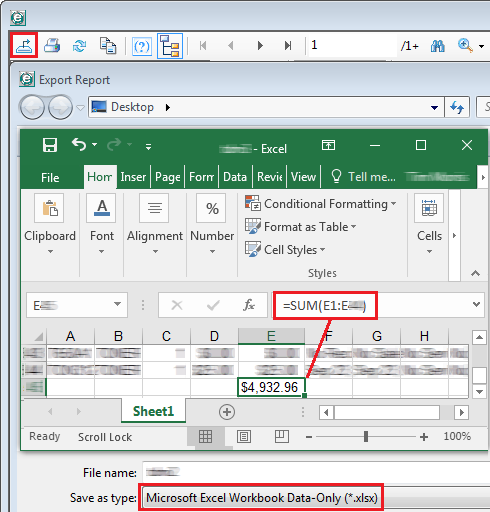490x512 pixels.
Task: Go to next page arrow
Action: coord(260,45)
